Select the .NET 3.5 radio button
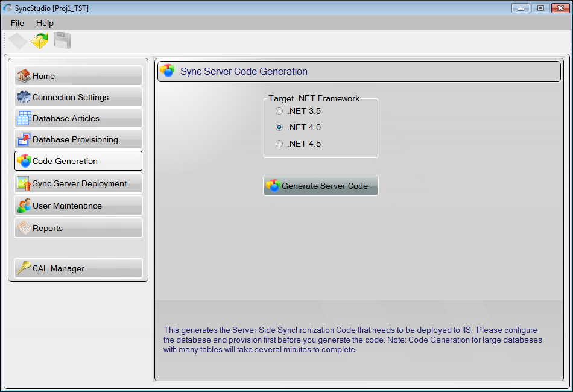 279,111
